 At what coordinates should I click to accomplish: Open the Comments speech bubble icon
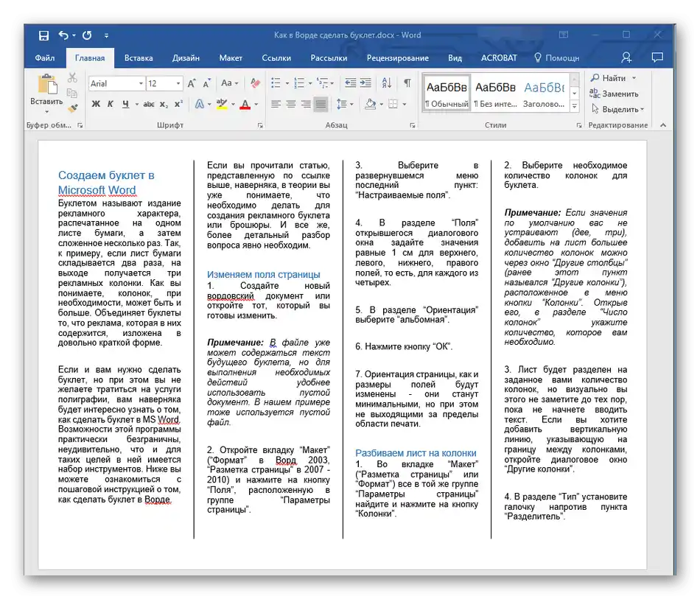click(657, 57)
